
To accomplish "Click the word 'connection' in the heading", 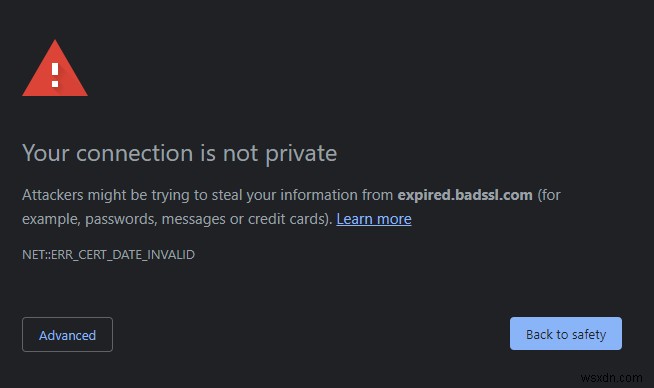I will coord(134,153).
